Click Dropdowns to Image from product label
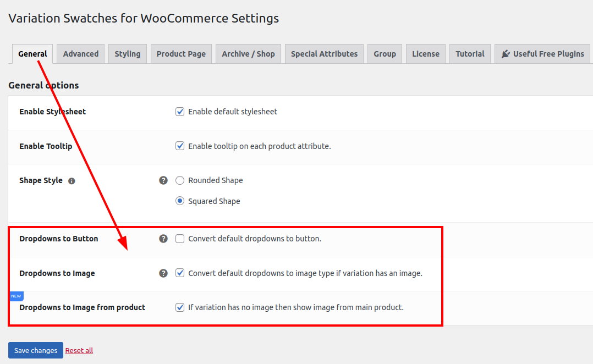 point(82,307)
